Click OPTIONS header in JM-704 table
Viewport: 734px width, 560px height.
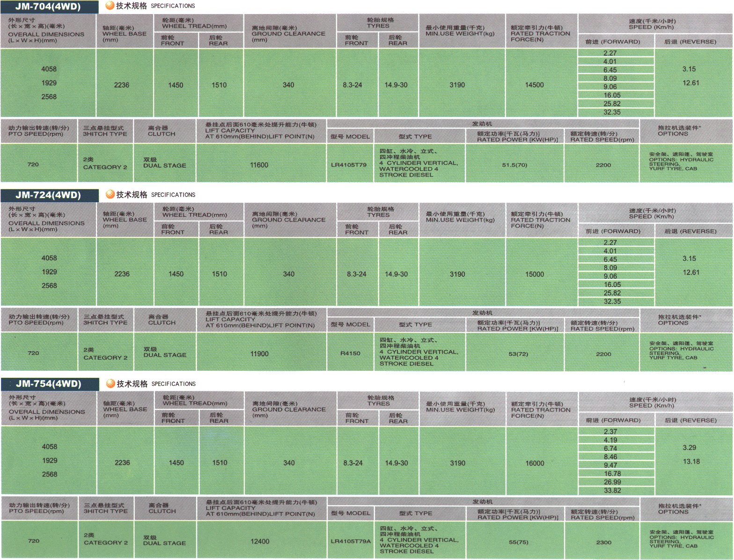[x=673, y=134]
